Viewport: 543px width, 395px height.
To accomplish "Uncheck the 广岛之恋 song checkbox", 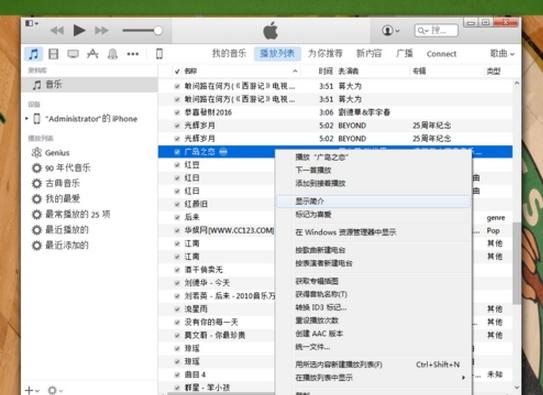I will (177, 152).
